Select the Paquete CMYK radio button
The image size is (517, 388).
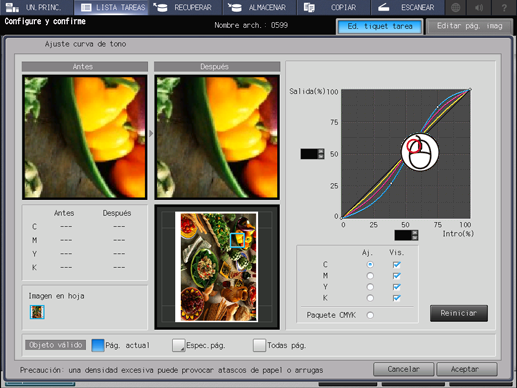[370, 315]
